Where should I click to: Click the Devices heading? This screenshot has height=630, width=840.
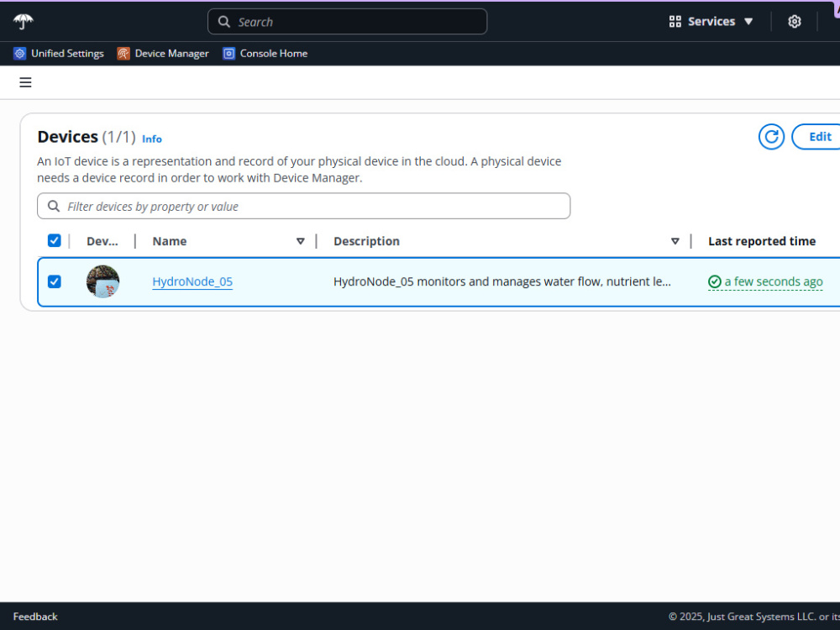[67, 137]
